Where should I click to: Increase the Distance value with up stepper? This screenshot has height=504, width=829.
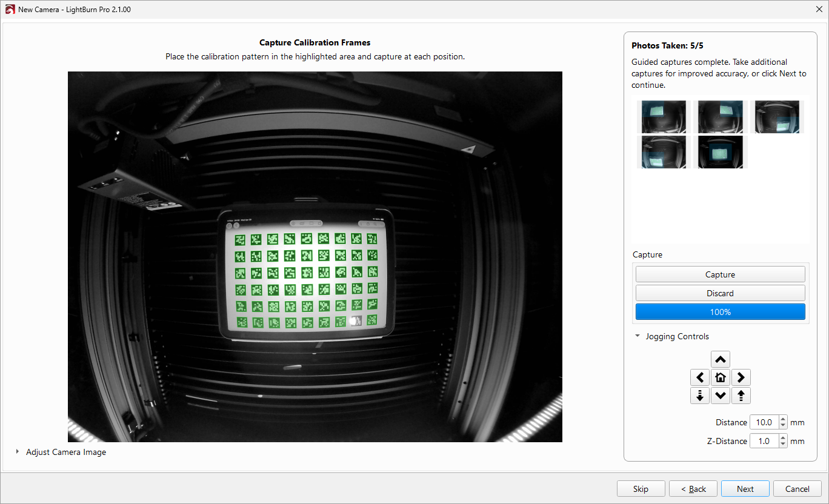(x=783, y=419)
